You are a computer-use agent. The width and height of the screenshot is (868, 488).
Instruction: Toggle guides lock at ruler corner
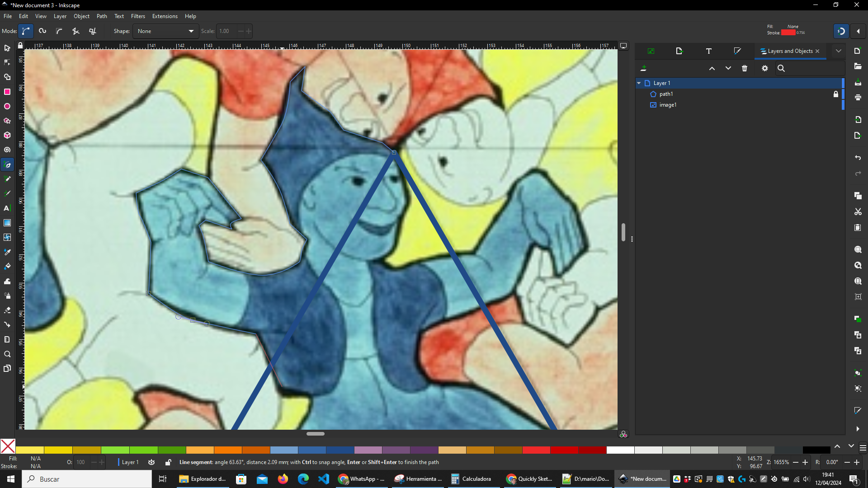click(20, 46)
